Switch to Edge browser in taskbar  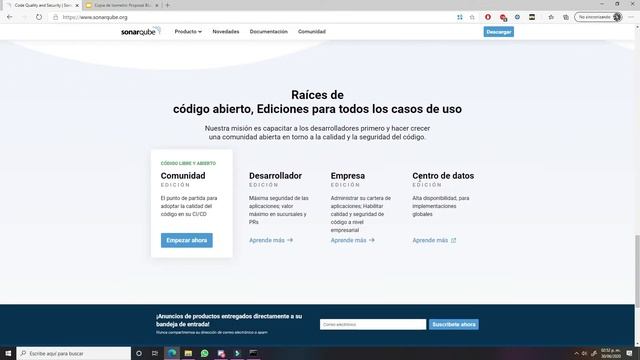[x=172, y=353]
